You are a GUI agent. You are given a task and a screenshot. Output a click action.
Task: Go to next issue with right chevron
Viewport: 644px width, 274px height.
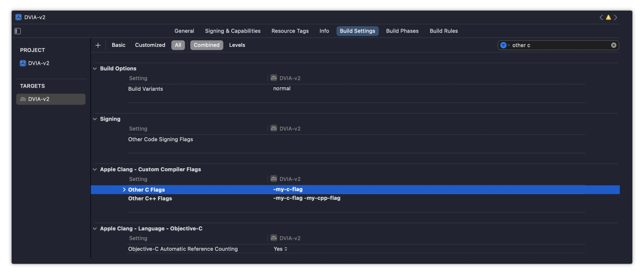coord(615,17)
